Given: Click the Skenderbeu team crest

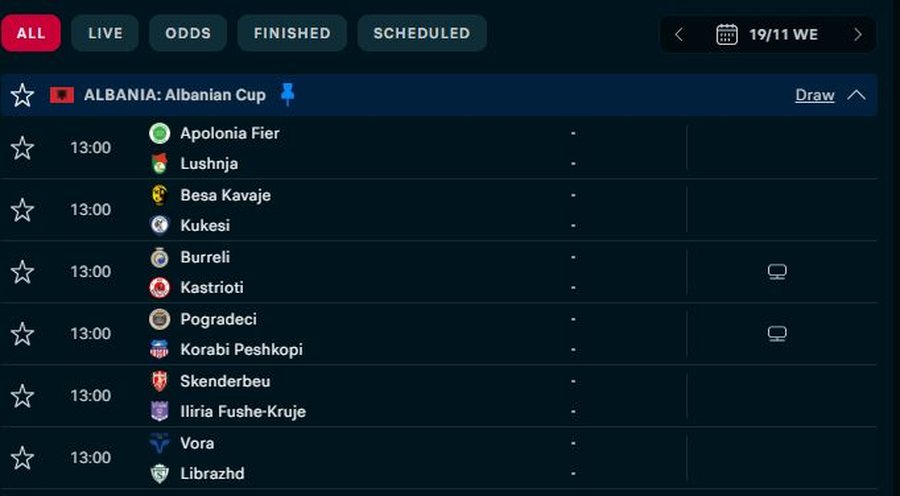Looking at the screenshot, I should (x=160, y=381).
